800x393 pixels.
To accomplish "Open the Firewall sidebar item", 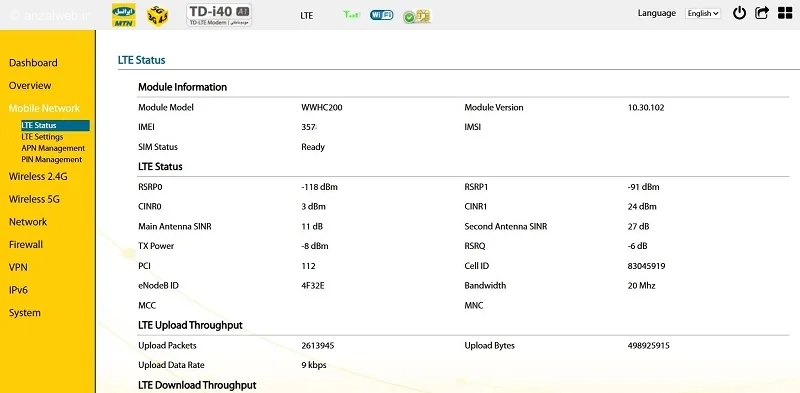I will [x=26, y=244].
